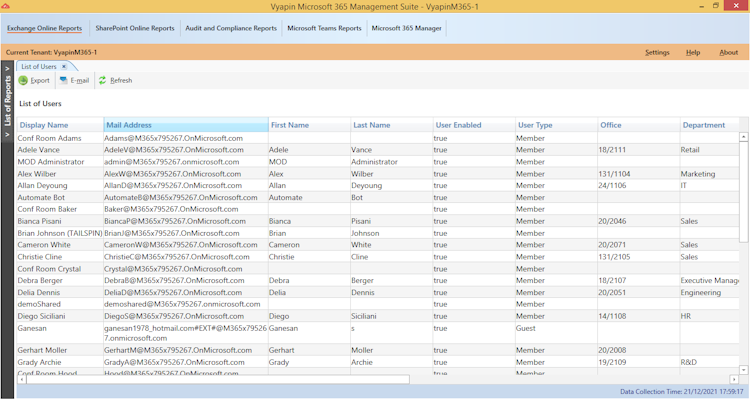Sort by Office column header
This screenshot has width=750, height=400.
point(639,125)
